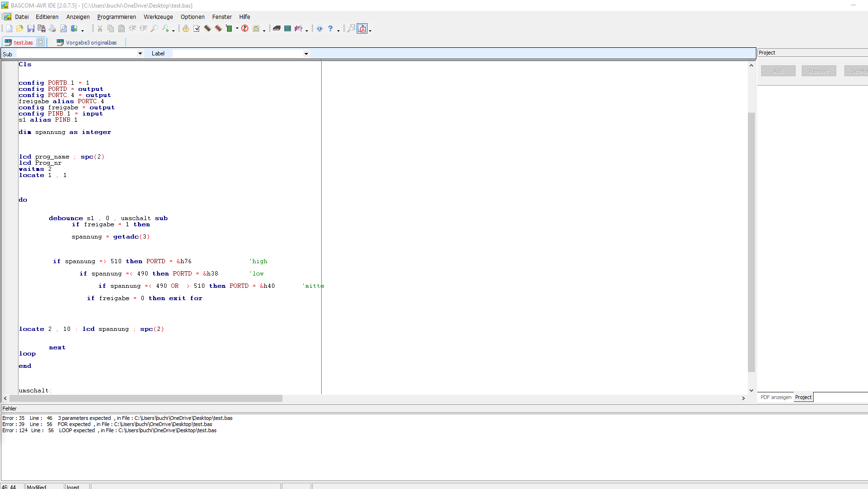Open dropdown arrow next to help icon
The image size is (868, 489).
339,30
